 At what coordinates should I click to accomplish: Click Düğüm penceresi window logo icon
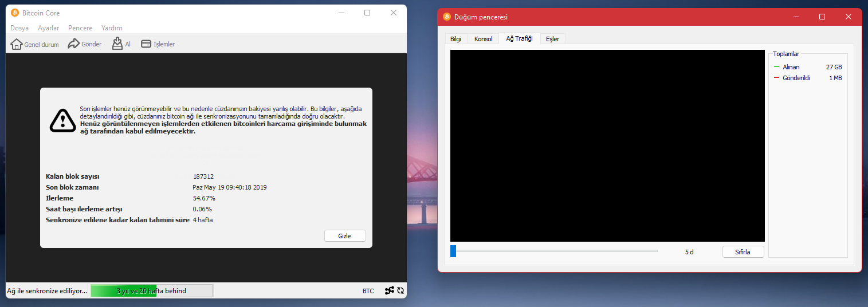(447, 17)
